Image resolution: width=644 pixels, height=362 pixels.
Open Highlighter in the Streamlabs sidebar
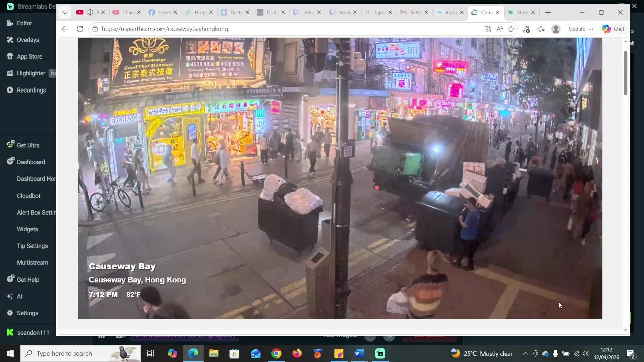(x=31, y=73)
